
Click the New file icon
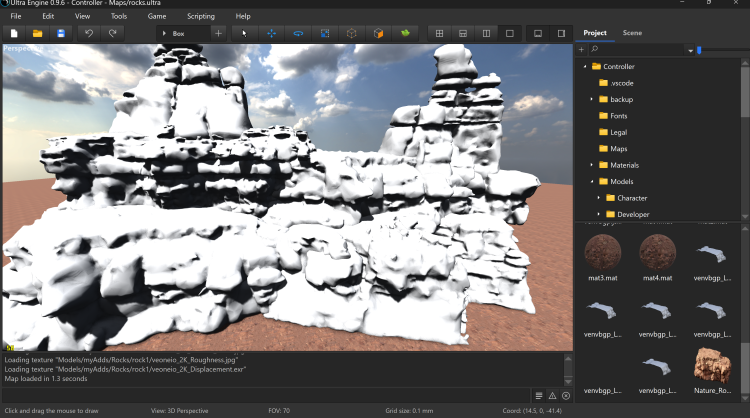click(14, 33)
